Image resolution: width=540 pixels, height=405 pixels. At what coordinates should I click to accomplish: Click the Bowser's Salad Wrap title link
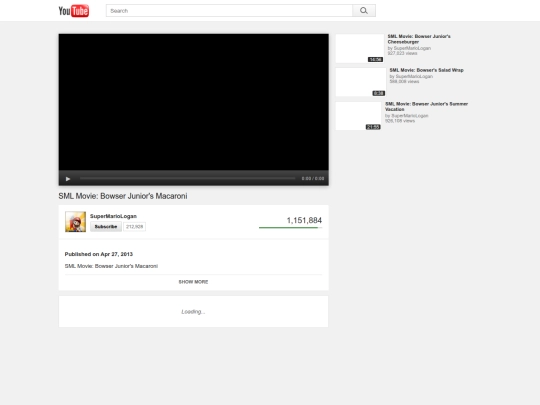click(x=426, y=70)
